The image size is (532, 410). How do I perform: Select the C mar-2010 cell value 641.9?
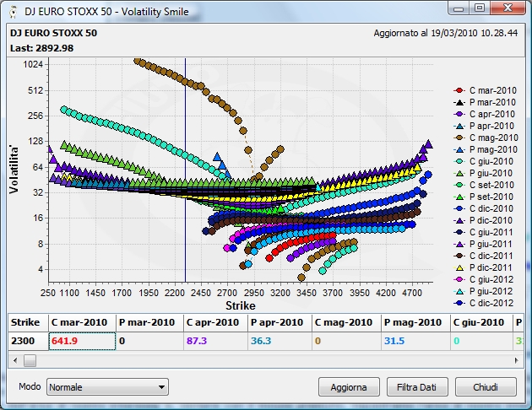pos(82,341)
